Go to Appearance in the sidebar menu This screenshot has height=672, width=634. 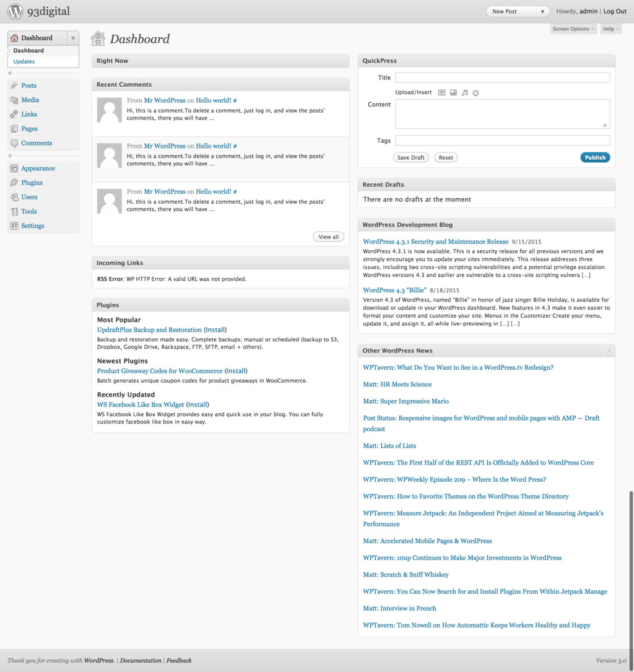click(38, 168)
